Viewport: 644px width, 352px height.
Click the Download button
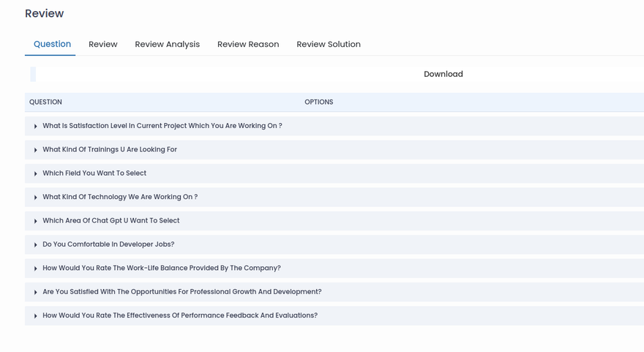(443, 74)
